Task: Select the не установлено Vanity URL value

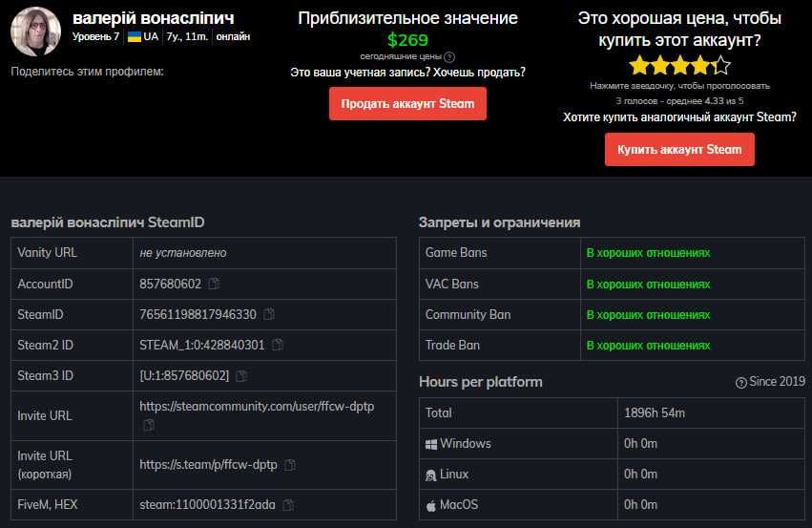Action: pos(183,253)
